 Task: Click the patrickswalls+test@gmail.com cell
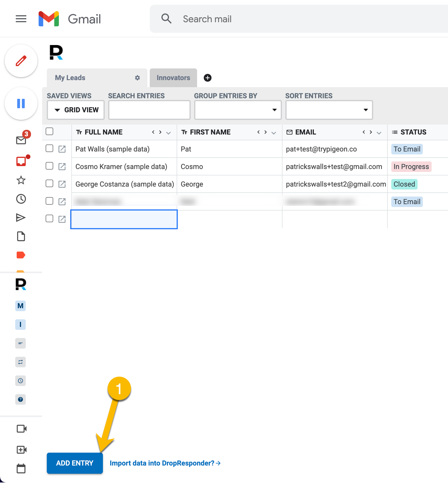click(335, 167)
